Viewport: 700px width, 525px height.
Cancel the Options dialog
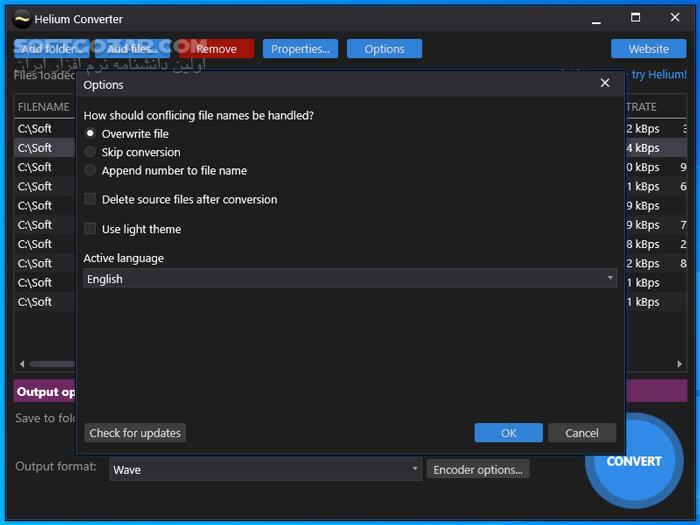582,433
